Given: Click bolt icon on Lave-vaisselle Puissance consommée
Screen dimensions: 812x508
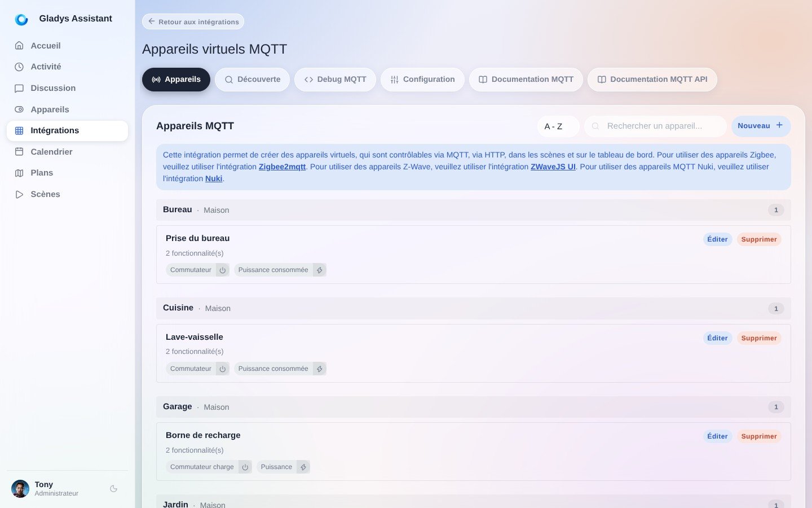Looking at the screenshot, I should [x=320, y=369].
